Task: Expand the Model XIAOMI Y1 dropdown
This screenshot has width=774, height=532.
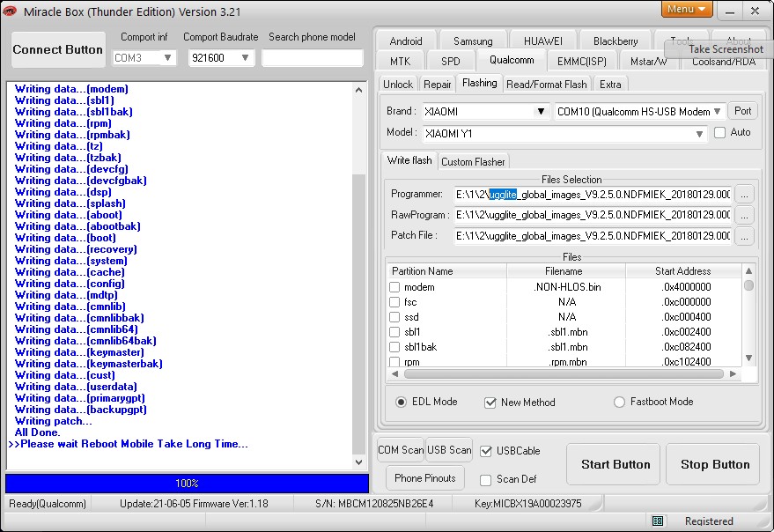Action: tap(699, 134)
